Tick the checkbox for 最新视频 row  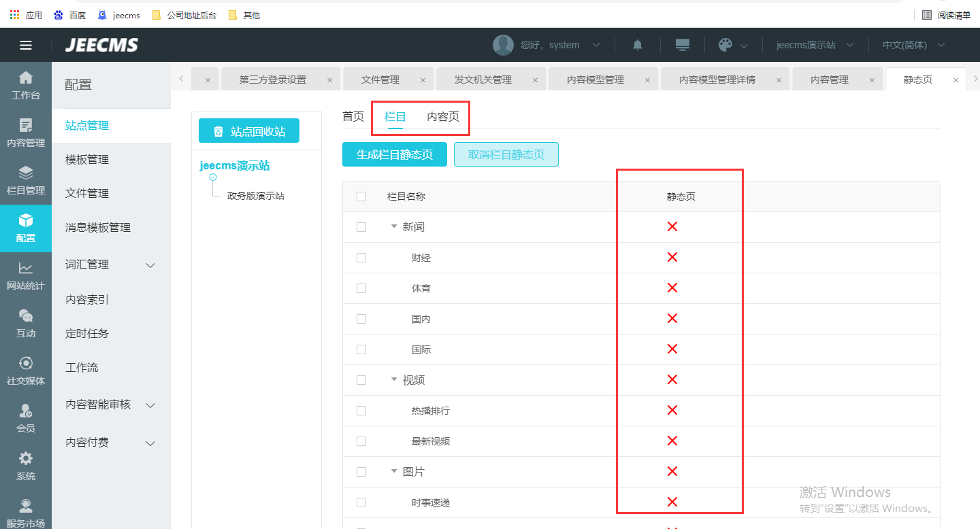point(361,441)
